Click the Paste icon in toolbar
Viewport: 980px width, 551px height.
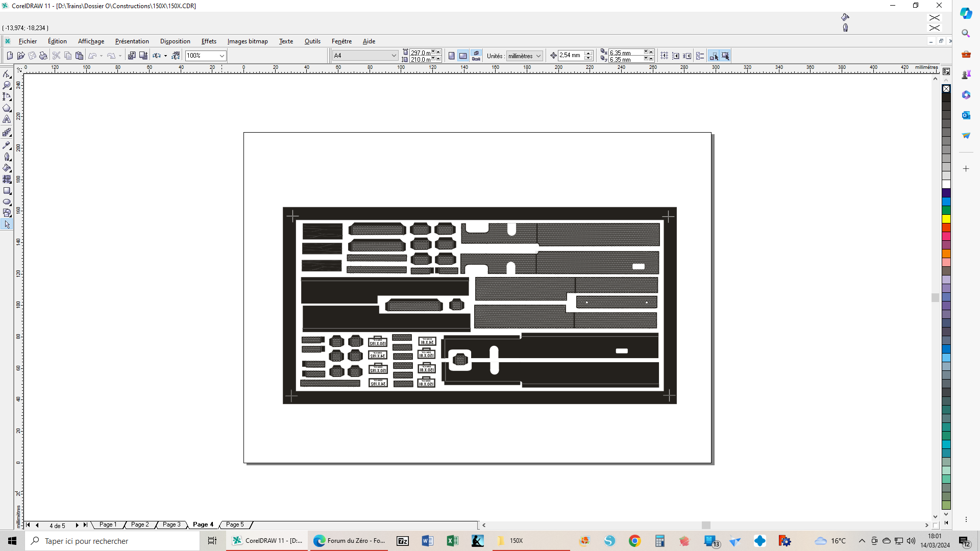coord(79,56)
